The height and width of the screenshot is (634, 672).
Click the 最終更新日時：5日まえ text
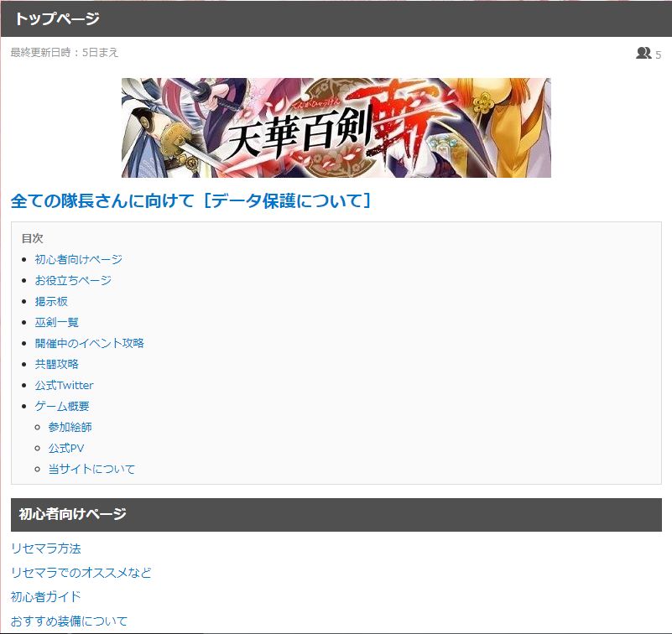(x=65, y=53)
